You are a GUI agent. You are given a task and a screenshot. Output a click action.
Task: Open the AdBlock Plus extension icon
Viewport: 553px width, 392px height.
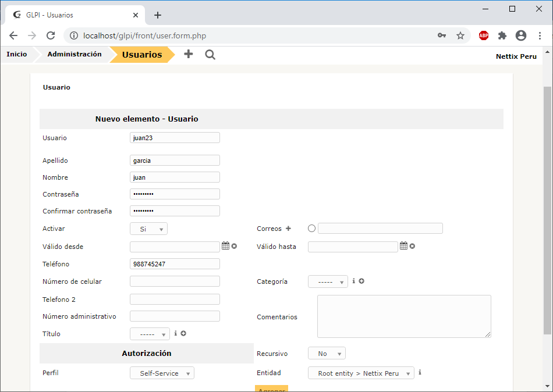[484, 35]
